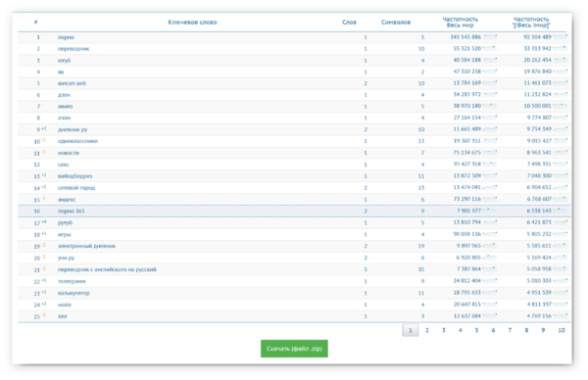
Task: Click the symbol count 35 in the table
Action: 421,269
